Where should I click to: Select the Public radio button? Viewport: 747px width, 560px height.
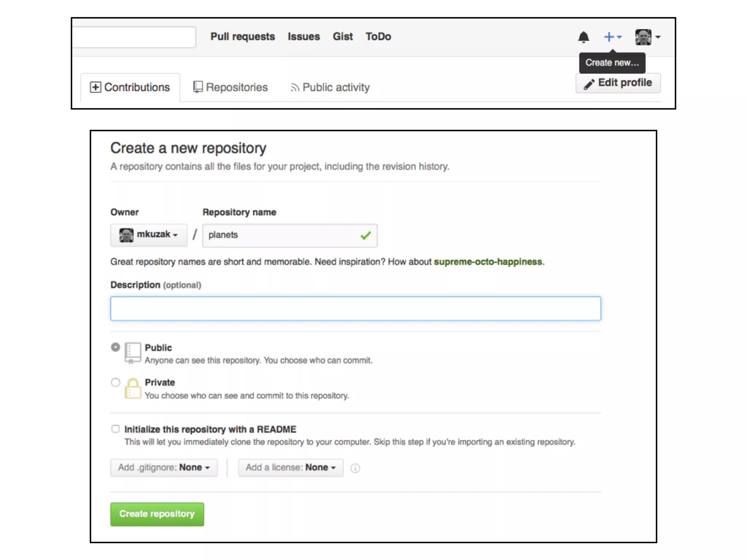pyautogui.click(x=116, y=347)
